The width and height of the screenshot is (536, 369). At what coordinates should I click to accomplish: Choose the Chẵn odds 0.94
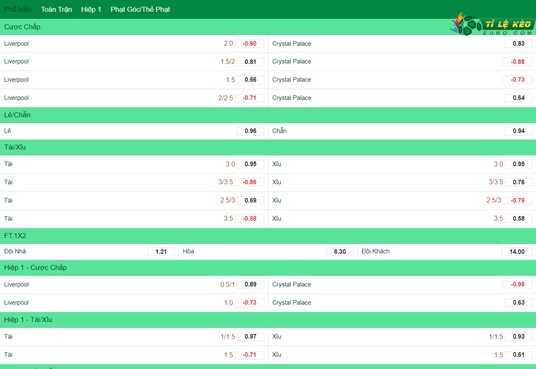(518, 131)
